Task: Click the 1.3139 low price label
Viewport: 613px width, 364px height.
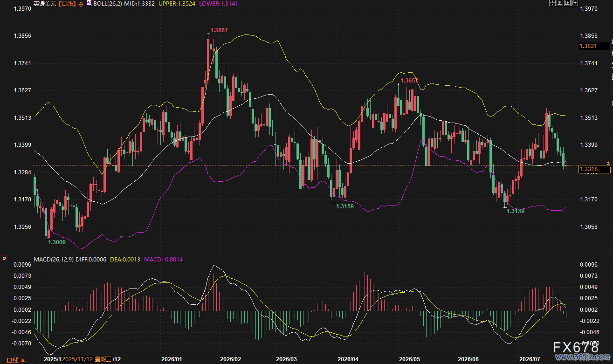Action: (516, 211)
